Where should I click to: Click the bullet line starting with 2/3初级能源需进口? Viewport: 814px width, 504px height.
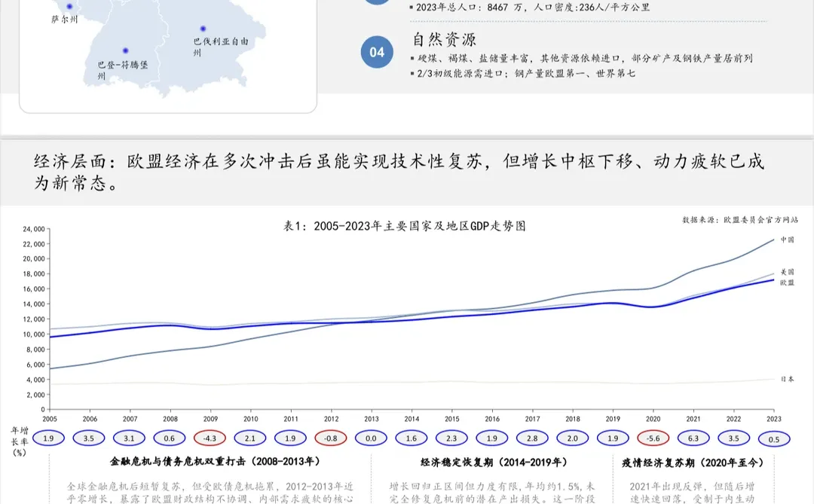click(x=522, y=73)
